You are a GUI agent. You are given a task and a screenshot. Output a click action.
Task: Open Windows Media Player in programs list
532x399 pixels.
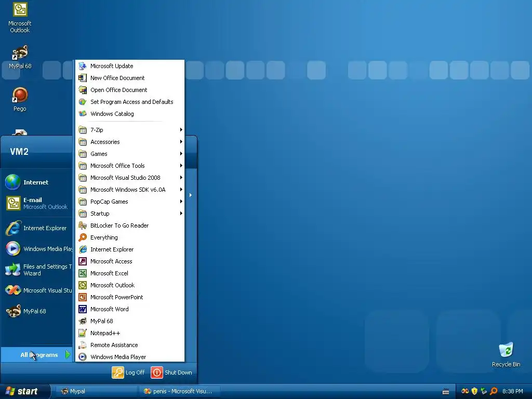129,357
